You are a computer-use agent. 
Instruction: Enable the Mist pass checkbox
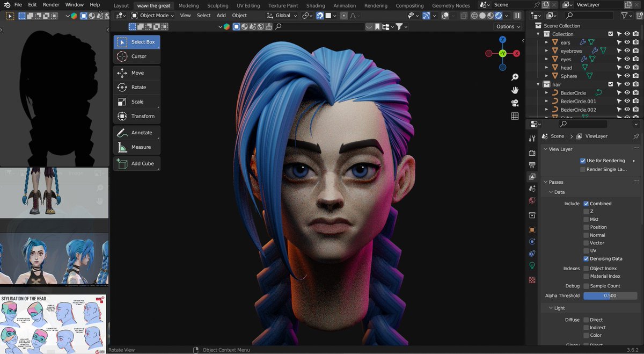point(586,219)
